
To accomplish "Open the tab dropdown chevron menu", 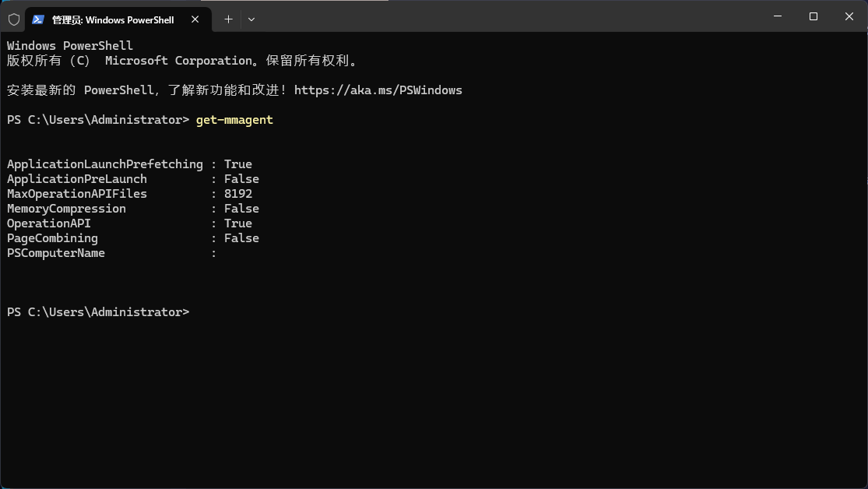I will tap(251, 19).
